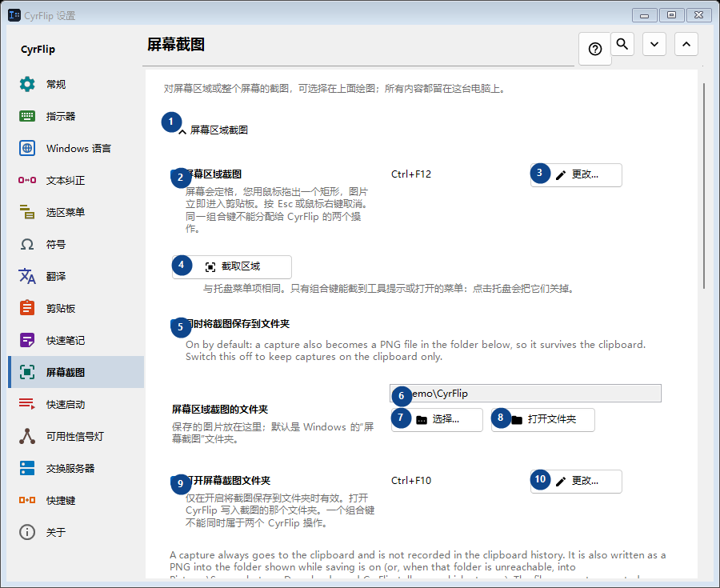The image size is (720, 588).
Task: Click the vertical scrollbar of the settings page
Action: [704, 186]
